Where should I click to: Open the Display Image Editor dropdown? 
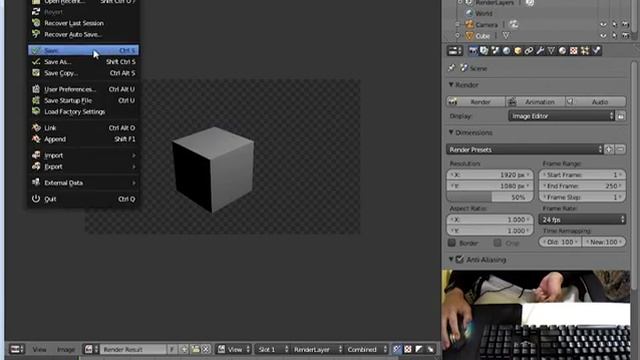click(561, 116)
